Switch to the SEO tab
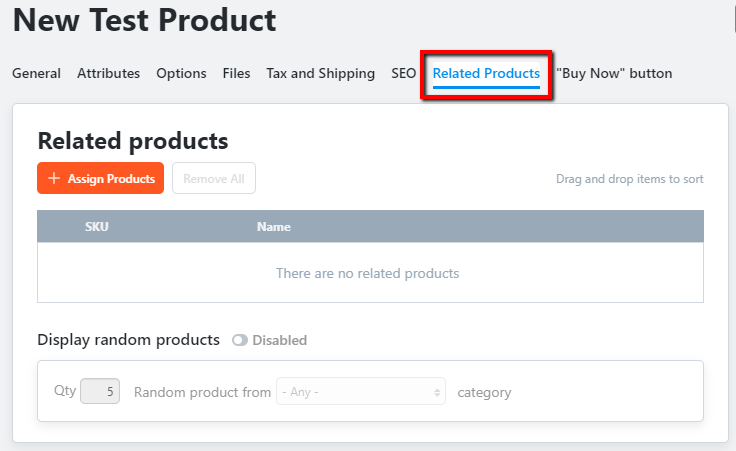 pyautogui.click(x=404, y=73)
